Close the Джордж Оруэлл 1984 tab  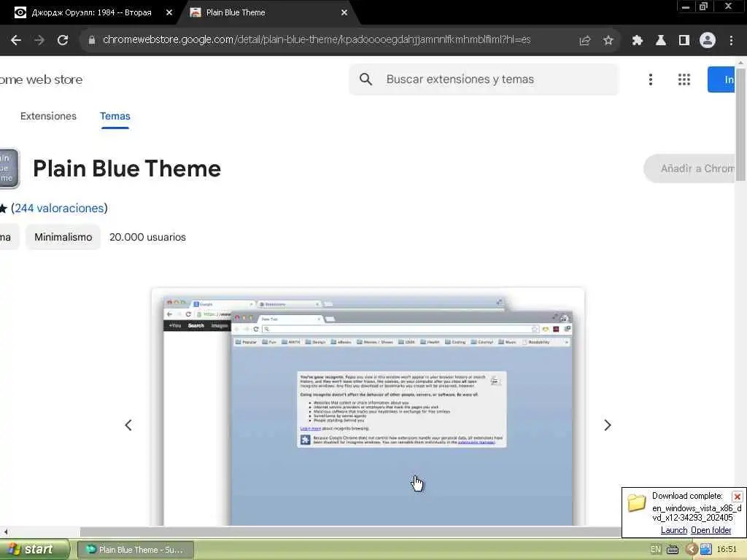click(169, 13)
